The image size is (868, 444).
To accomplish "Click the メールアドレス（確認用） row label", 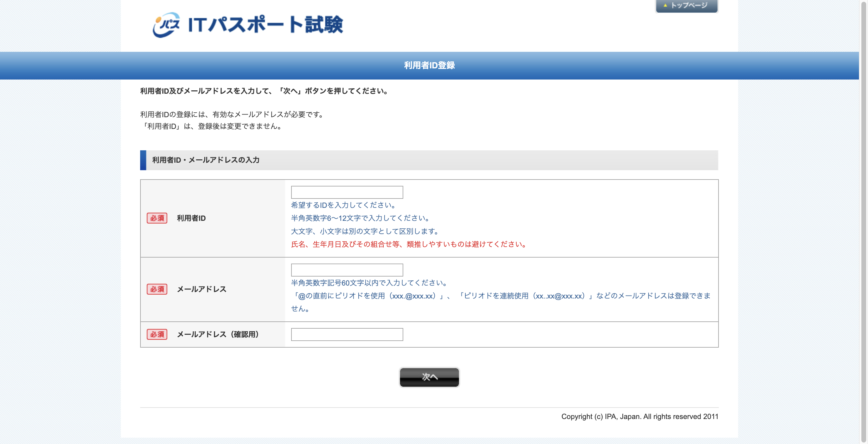I will click(218, 334).
